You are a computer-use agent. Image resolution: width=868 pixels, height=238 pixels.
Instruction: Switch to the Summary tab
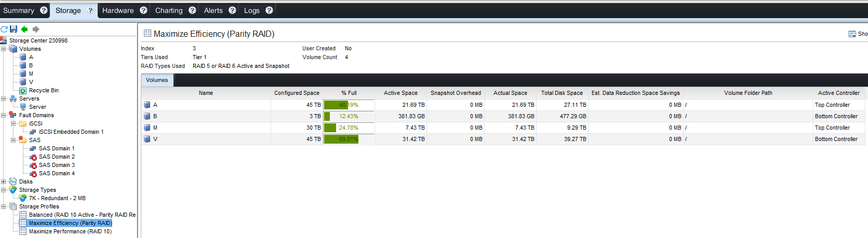tap(19, 10)
